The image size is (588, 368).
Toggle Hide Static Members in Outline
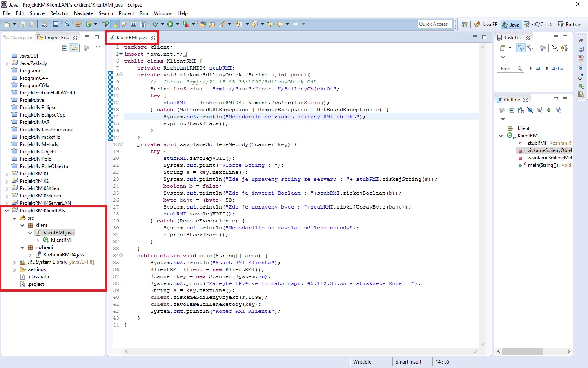pyautogui.click(x=540, y=110)
